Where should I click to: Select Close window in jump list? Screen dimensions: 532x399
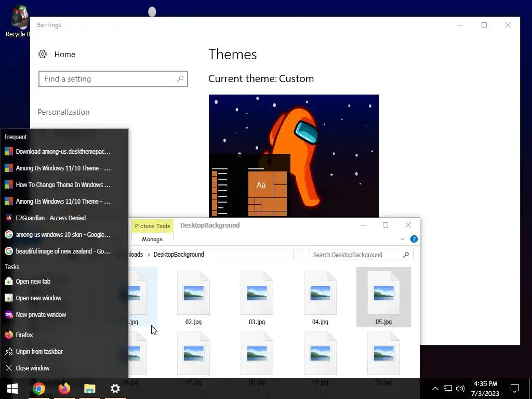(64, 368)
